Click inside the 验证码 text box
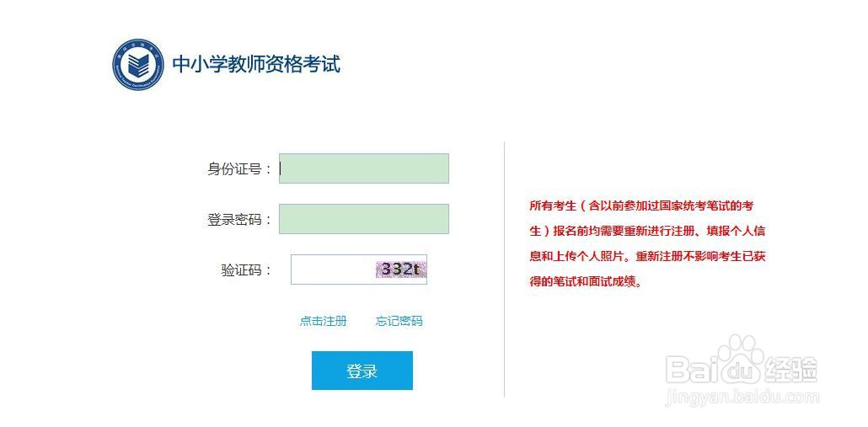The width and height of the screenshot is (868, 427). click(x=332, y=270)
